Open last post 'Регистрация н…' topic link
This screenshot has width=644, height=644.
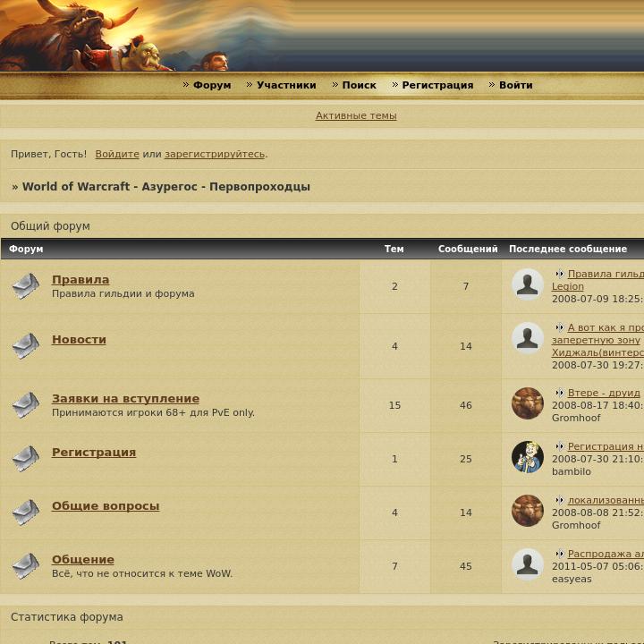pyautogui.click(x=606, y=446)
